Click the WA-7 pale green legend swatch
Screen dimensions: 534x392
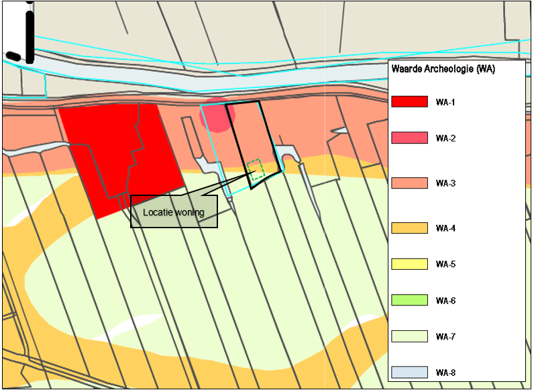[x=409, y=336]
